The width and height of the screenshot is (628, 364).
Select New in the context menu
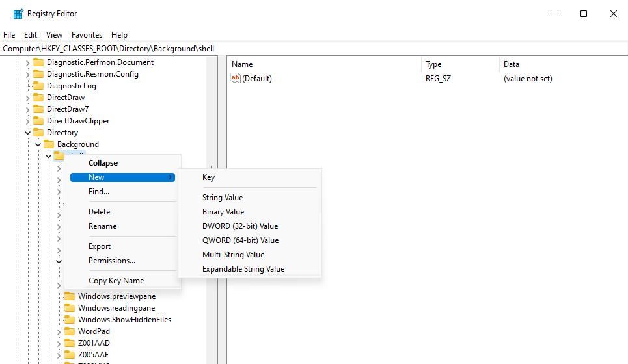coord(122,177)
